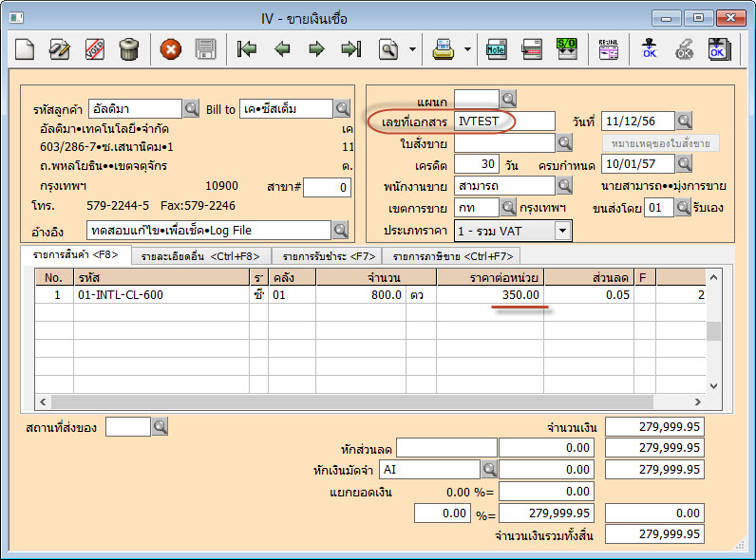Click หมายเหตุของใบสั่งขาย button
The height and width of the screenshot is (560, 756).
click(x=661, y=143)
